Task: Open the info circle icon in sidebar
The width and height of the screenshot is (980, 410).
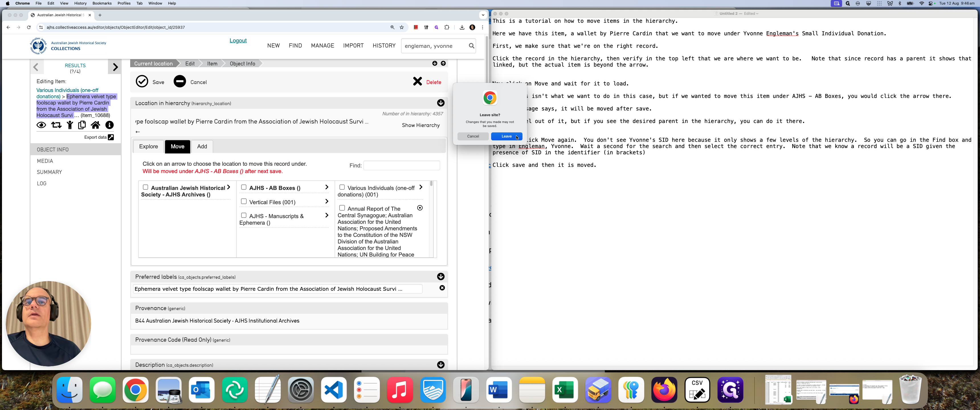Action: [110, 125]
